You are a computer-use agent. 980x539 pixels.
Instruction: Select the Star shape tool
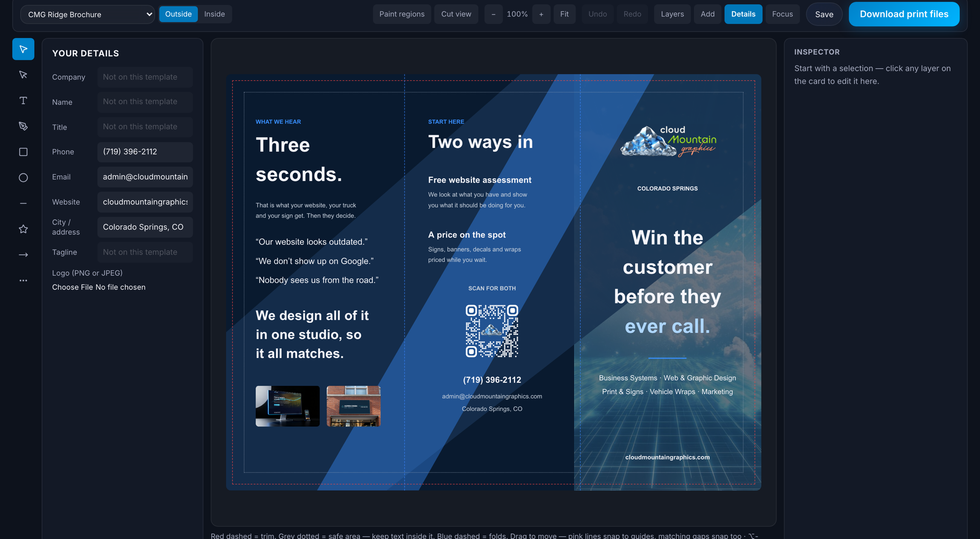tap(23, 229)
